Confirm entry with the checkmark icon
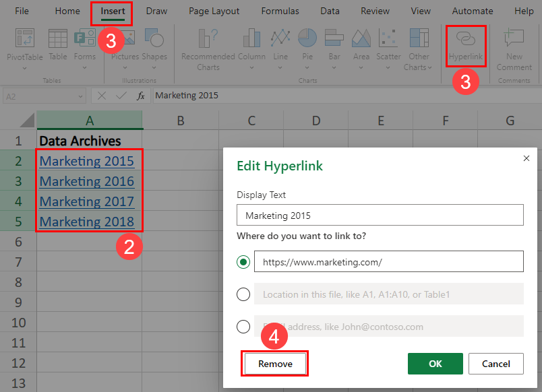This screenshot has height=392, width=542. tap(121, 96)
